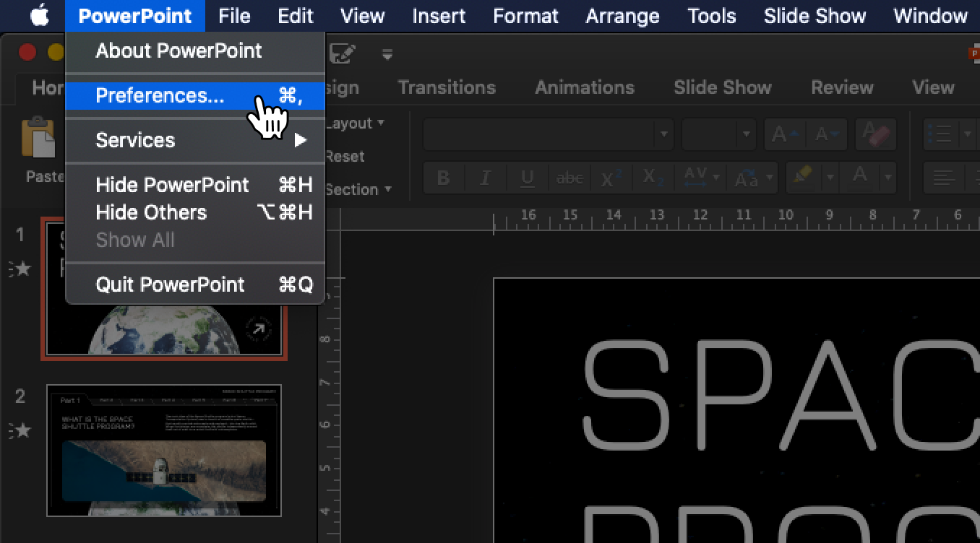Choose About PowerPoint

195,51
